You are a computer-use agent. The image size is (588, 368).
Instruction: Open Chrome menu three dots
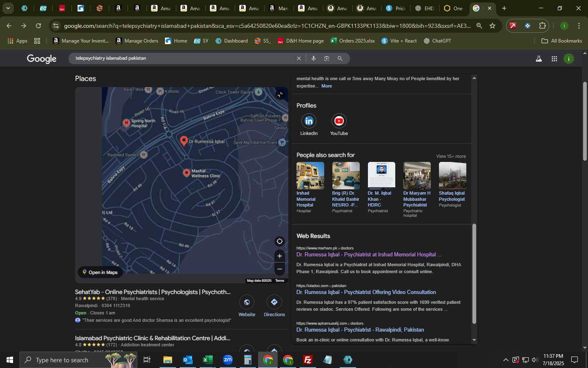click(579, 26)
